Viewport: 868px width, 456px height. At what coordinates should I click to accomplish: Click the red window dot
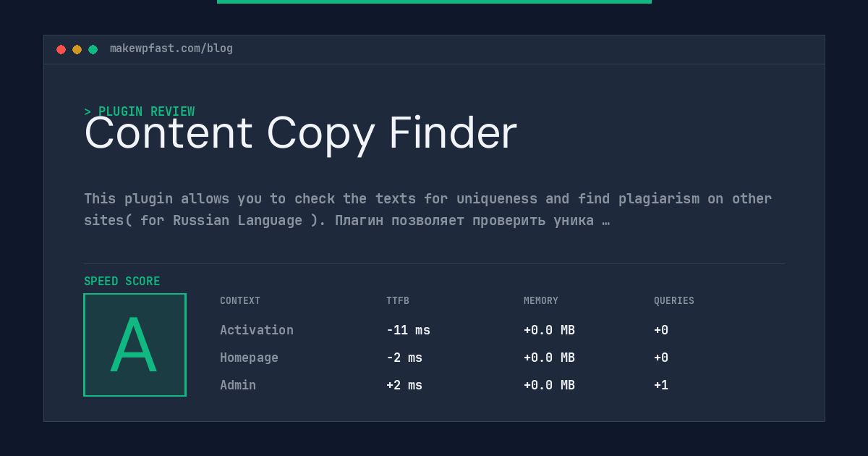click(x=61, y=49)
